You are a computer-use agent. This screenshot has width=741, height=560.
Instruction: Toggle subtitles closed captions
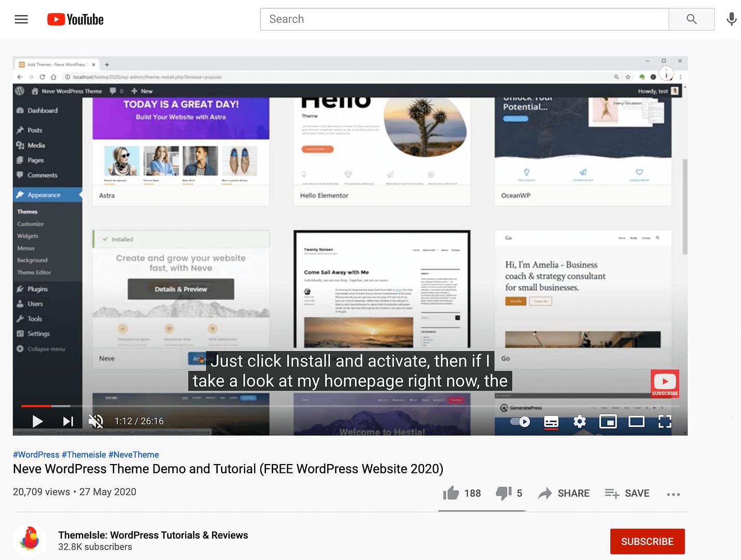pyautogui.click(x=551, y=422)
